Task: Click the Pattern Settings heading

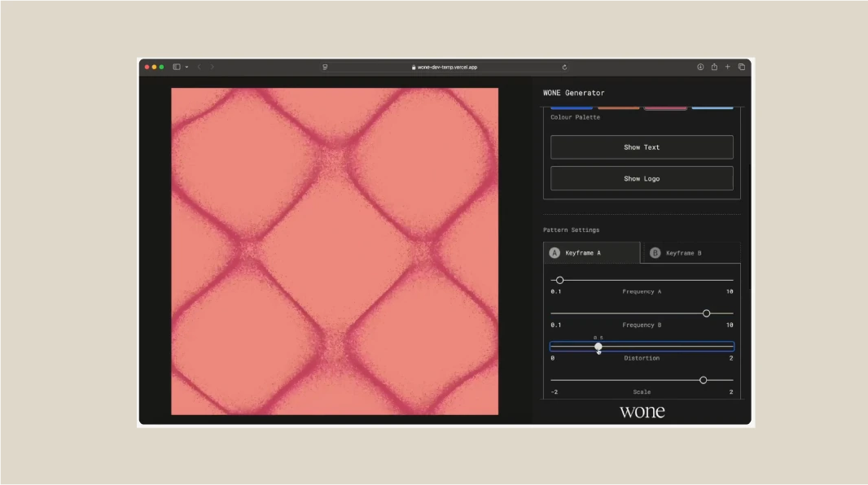Action: [x=572, y=230]
